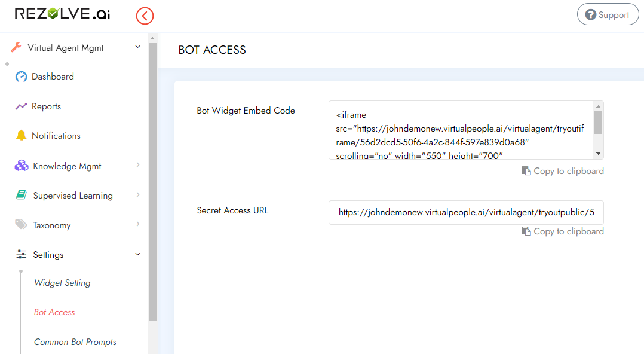Click the Taxonomy tag icon

click(21, 224)
